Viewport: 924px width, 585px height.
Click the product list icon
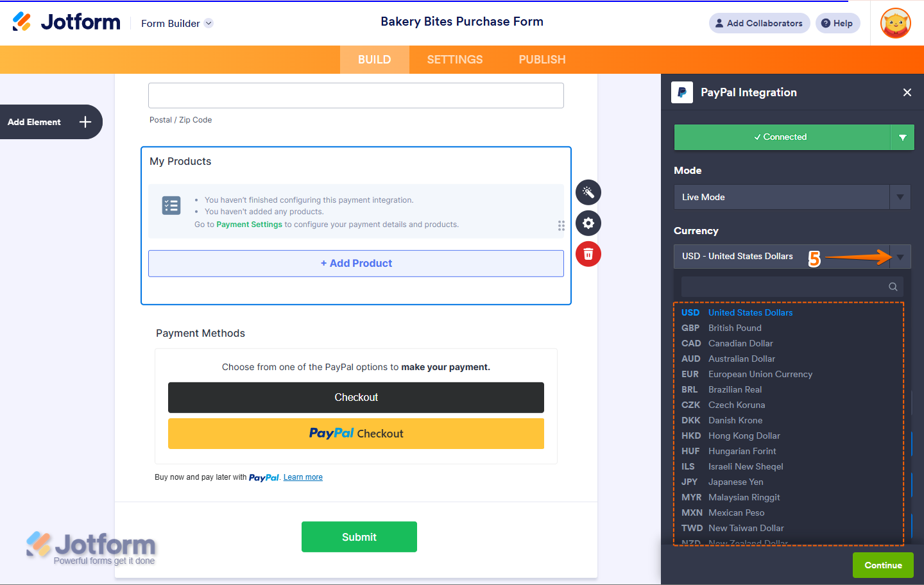tap(171, 205)
